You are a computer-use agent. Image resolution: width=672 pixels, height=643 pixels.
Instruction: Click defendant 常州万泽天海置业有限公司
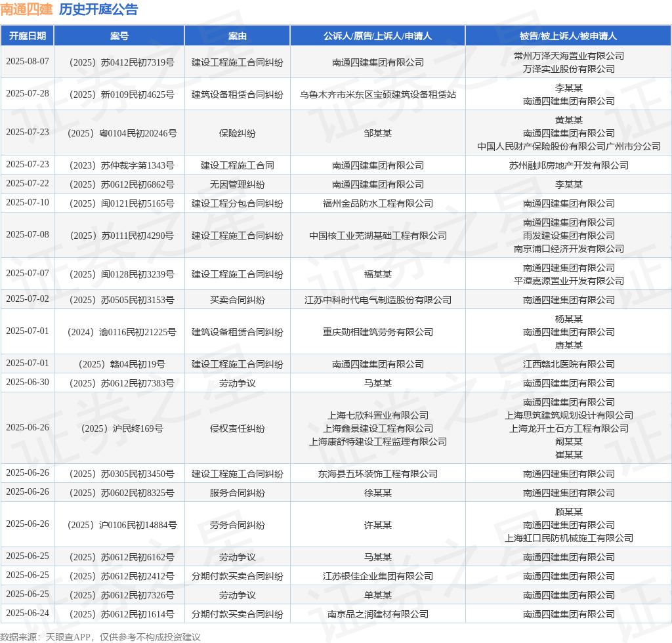coord(569,56)
